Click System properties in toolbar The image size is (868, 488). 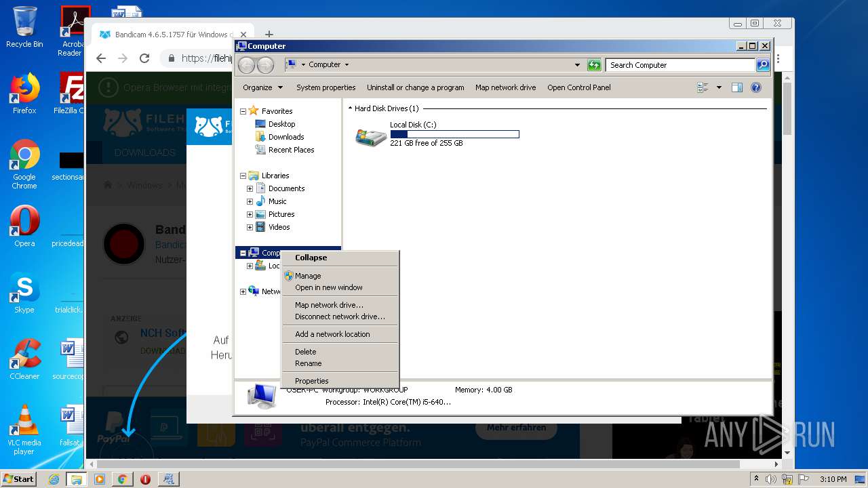tap(325, 87)
